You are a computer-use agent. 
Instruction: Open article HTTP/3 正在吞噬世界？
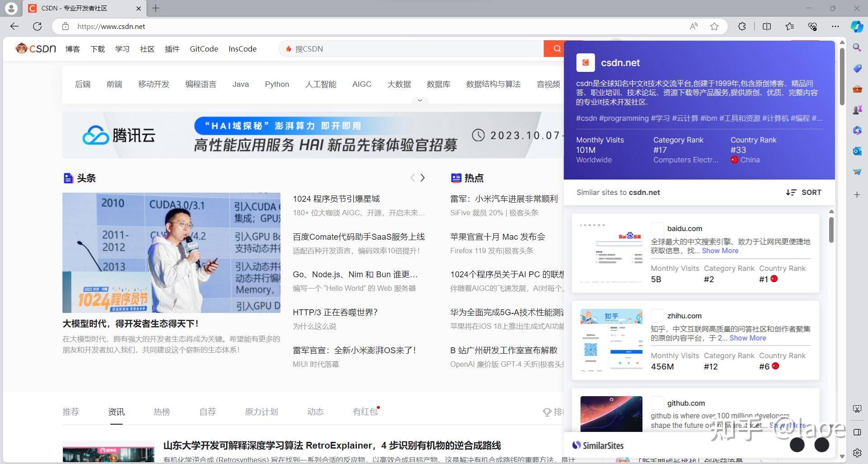coord(335,312)
